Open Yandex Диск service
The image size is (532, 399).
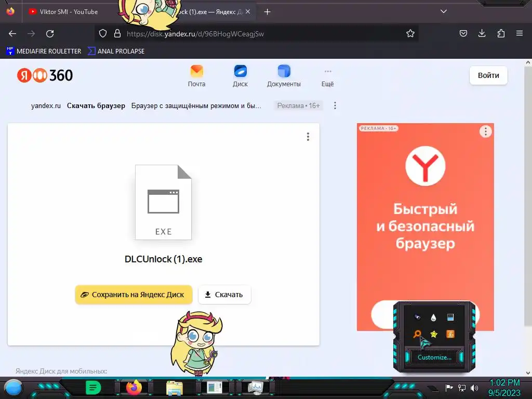[x=240, y=76]
